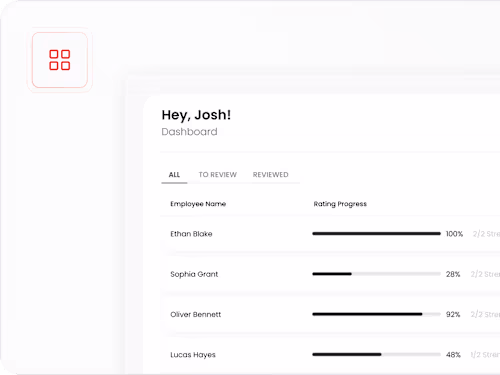Open Lucas Hayes's employee row
This screenshot has height=375, width=500.
pyautogui.click(x=330, y=355)
